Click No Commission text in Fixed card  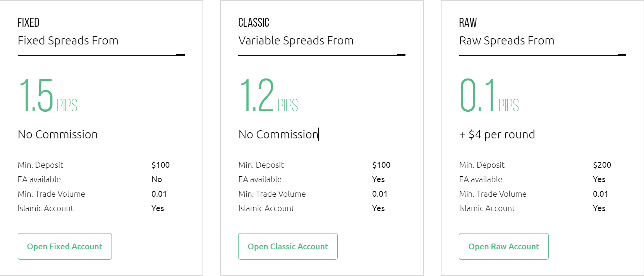click(58, 135)
